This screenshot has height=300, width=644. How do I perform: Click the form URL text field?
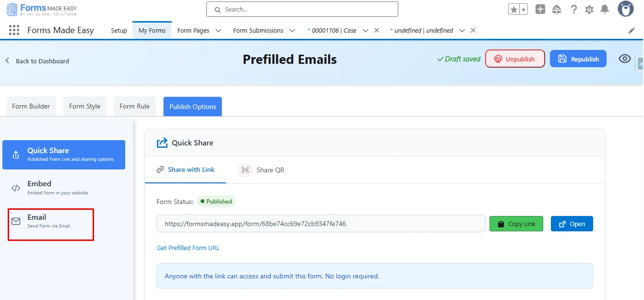click(321, 224)
